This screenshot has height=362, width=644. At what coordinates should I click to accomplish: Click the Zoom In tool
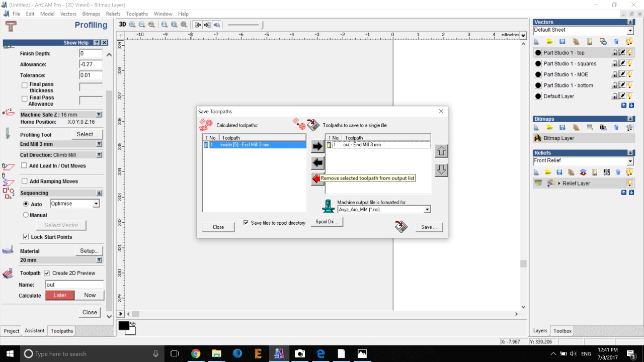click(x=133, y=25)
